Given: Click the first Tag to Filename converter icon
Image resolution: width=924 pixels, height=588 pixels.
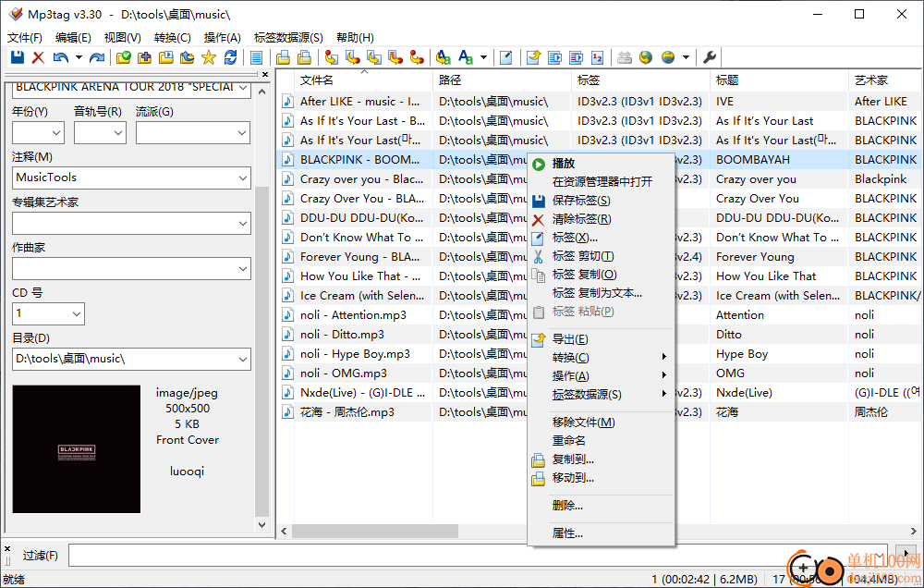Looking at the screenshot, I should [x=332, y=57].
